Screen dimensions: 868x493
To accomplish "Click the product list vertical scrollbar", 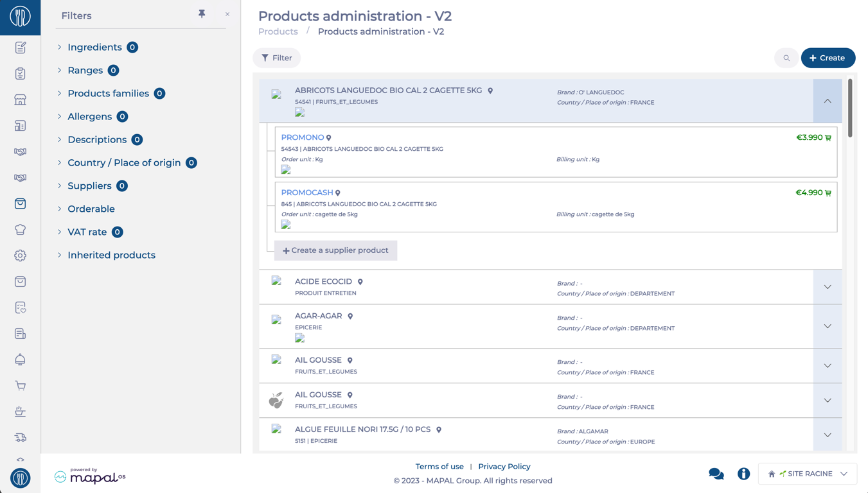I will coord(850,108).
